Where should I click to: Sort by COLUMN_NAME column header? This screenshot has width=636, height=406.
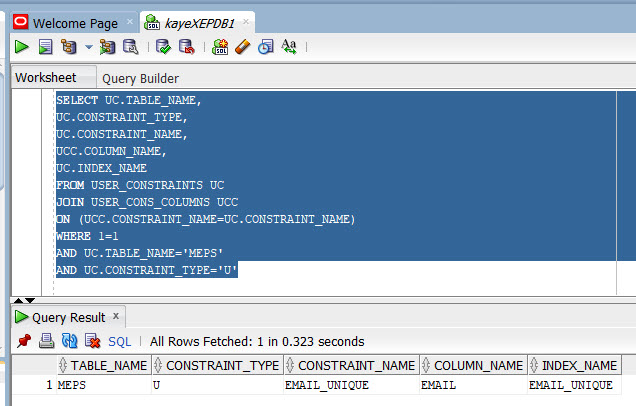473,365
